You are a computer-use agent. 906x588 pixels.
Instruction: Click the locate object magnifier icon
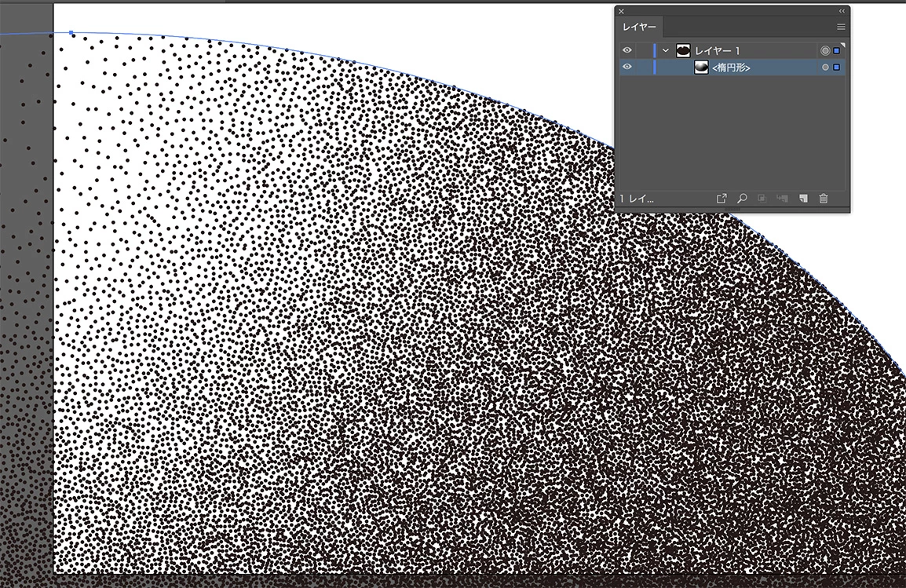742,199
